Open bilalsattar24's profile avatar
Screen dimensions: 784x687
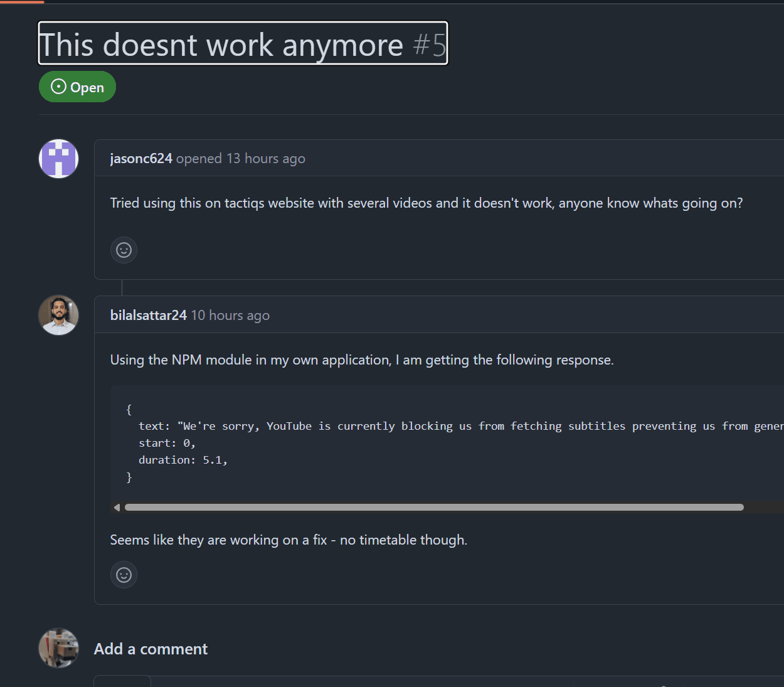(58, 315)
